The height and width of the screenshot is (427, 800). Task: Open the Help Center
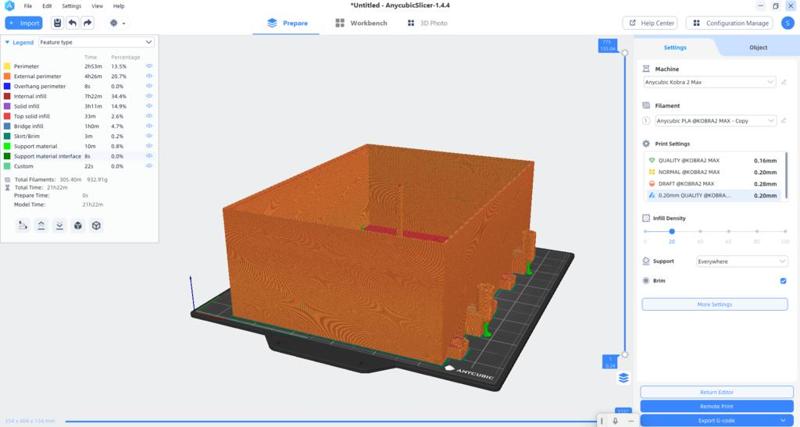[x=651, y=23]
